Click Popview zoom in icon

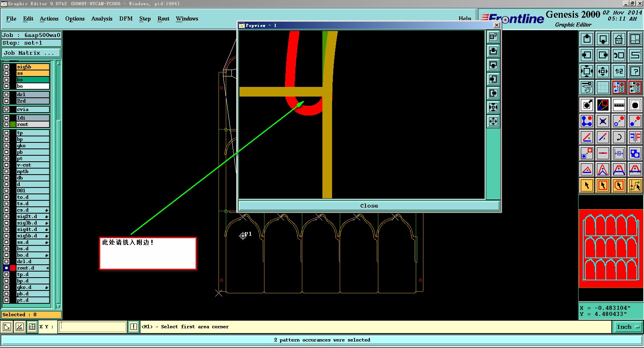(x=493, y=107)
